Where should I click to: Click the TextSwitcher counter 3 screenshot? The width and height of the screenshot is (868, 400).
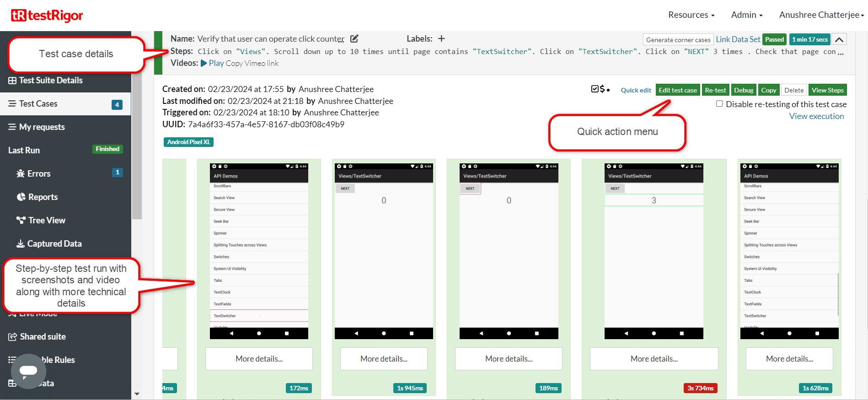coord(654,251)
